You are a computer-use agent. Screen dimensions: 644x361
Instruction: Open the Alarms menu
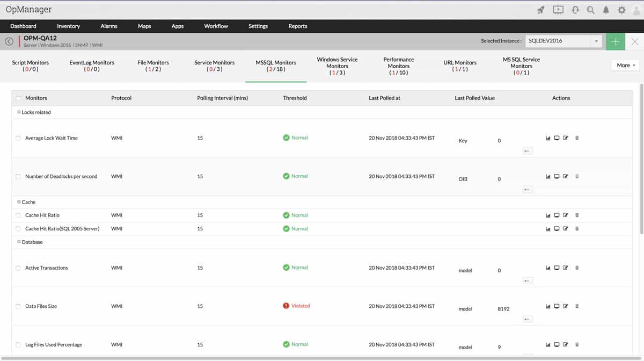coord(109,26)
